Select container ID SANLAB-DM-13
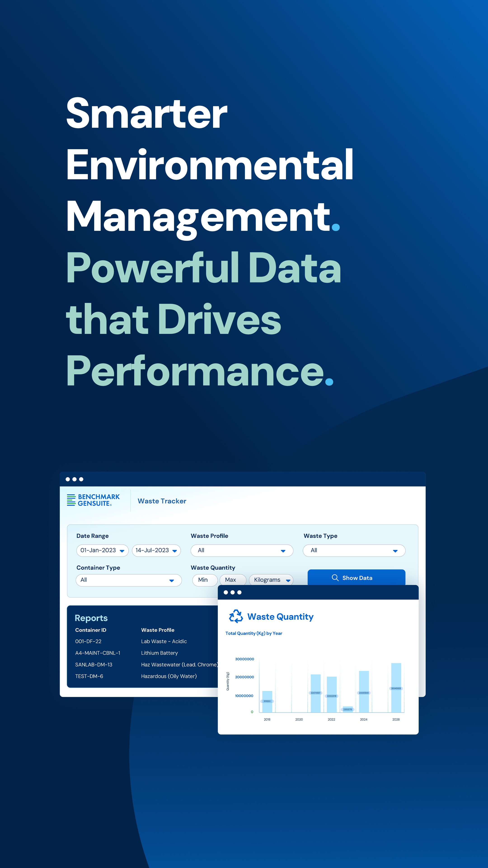This screenshot has height=868, width=488. click(x=94, y=665)
